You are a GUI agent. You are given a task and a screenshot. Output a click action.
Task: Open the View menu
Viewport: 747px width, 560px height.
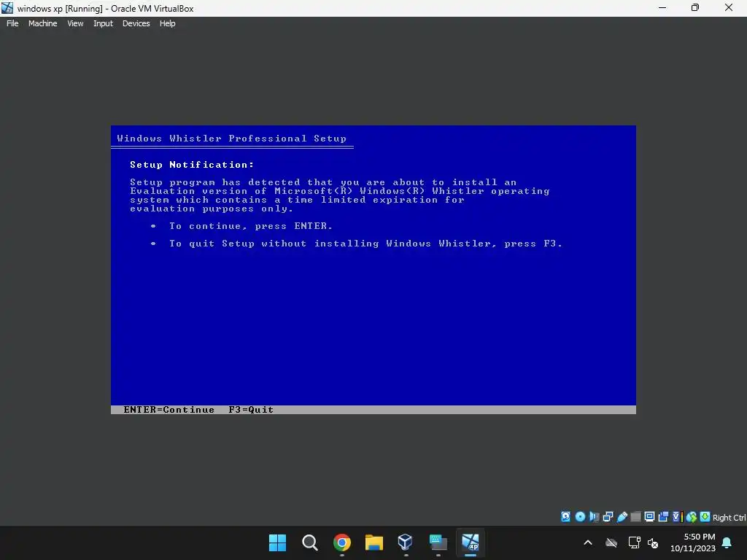tap(75, 23)
